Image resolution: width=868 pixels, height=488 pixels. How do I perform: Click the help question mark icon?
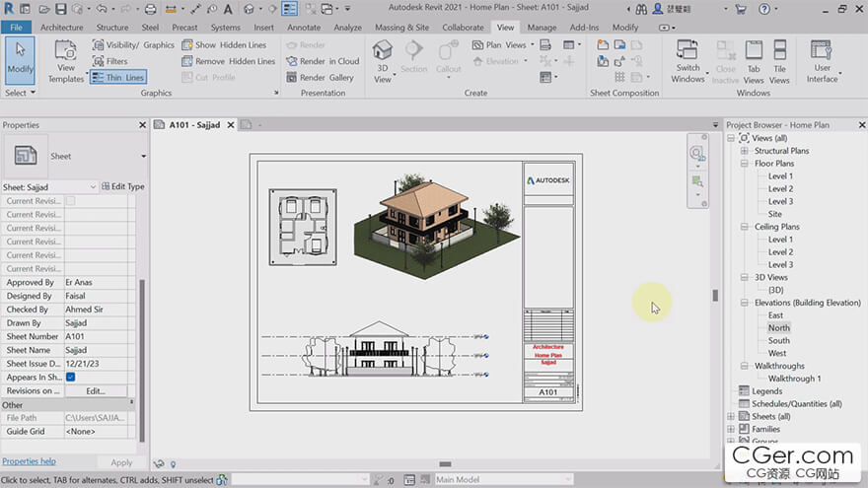coord(763,9)
